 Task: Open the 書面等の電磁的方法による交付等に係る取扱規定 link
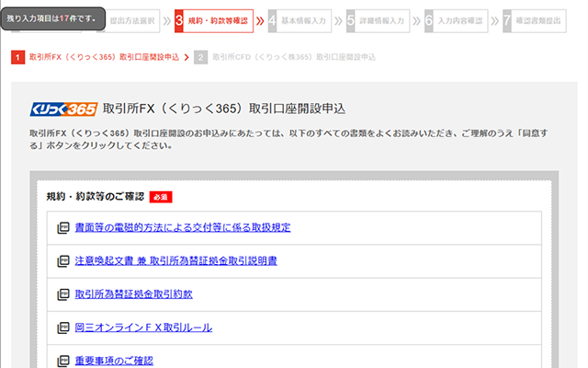183,227
